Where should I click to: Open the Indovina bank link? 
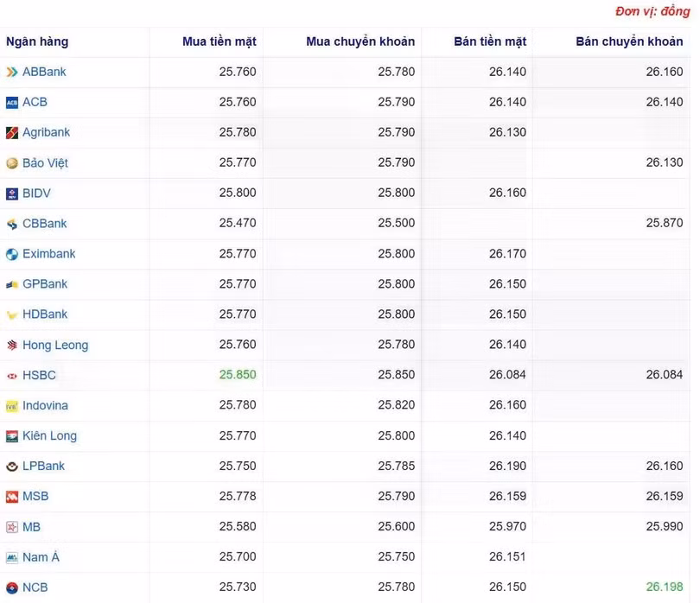[x=45, y=405]
